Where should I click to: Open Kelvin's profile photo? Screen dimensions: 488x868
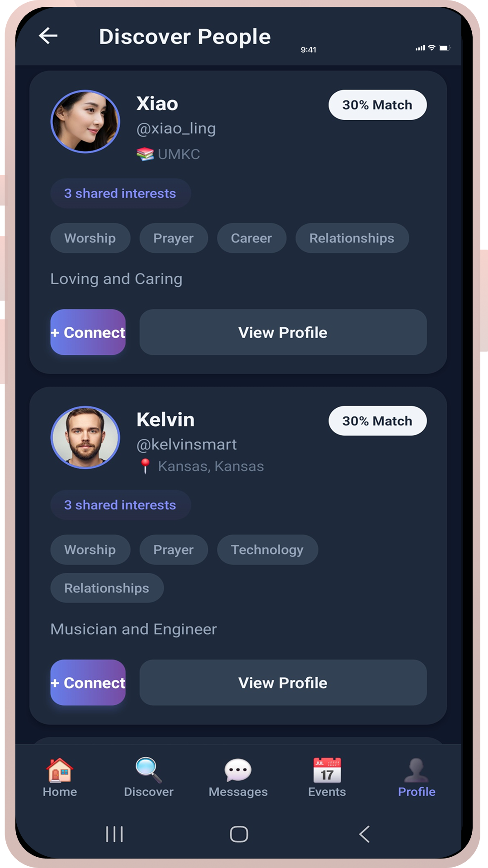click(x=85, y=437)
